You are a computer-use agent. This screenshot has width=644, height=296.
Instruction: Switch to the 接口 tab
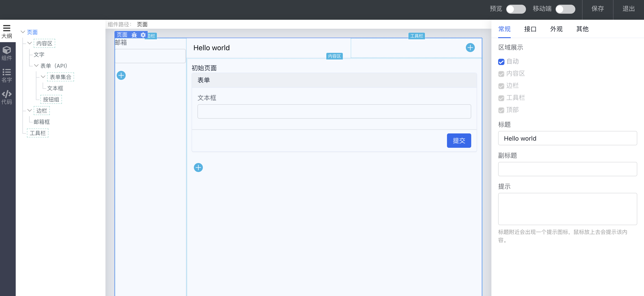click(530, 29)
